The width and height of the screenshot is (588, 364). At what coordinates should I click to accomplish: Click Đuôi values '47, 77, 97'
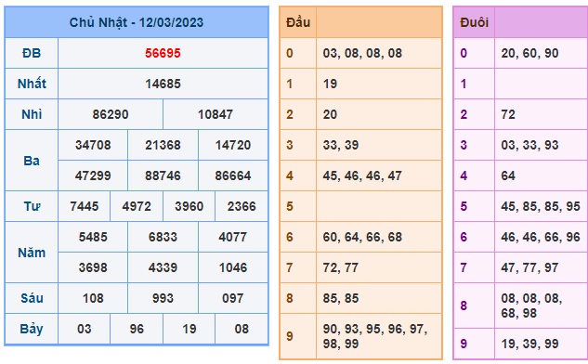tap(529, 267)
